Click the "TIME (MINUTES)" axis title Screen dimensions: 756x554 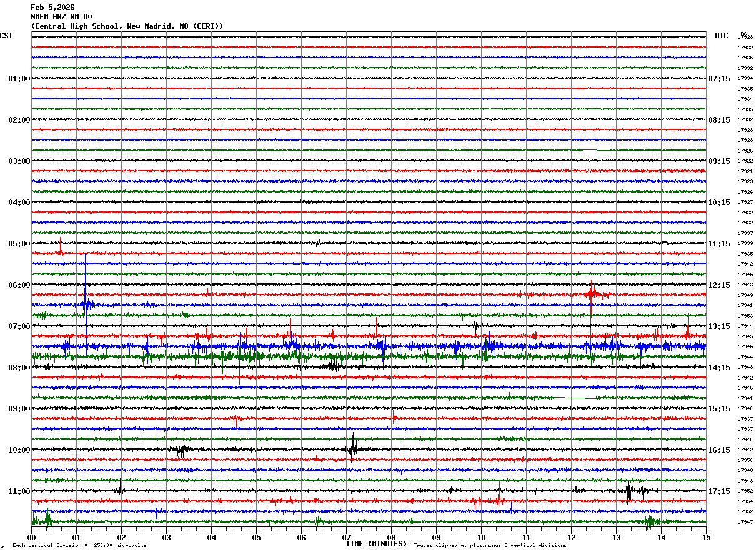(376, 544)
